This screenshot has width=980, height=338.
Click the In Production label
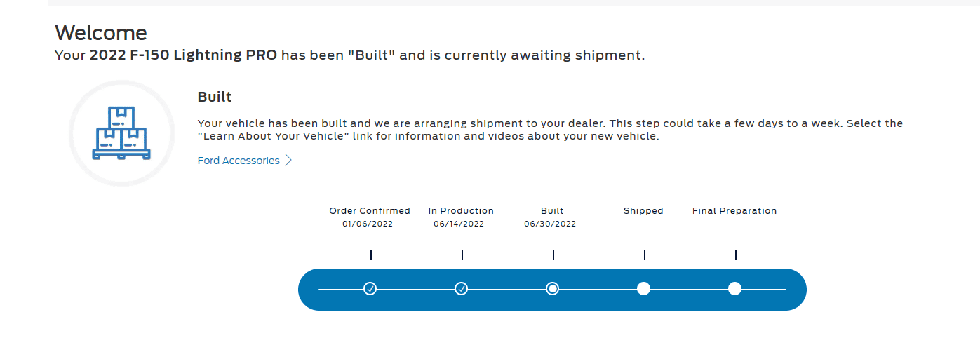pos(461,210)
